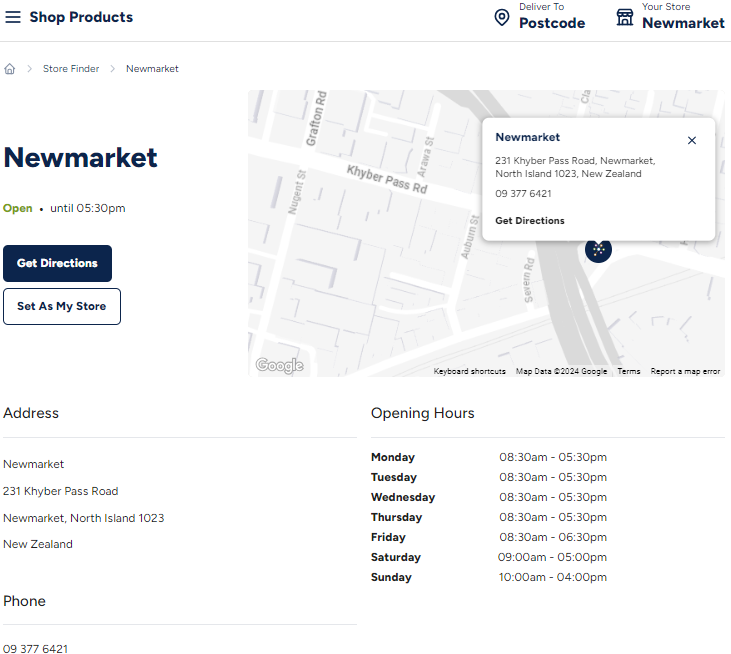Click the Auburn St map label
This screenshot has width=731, height=654.
(x=469, y=237)
